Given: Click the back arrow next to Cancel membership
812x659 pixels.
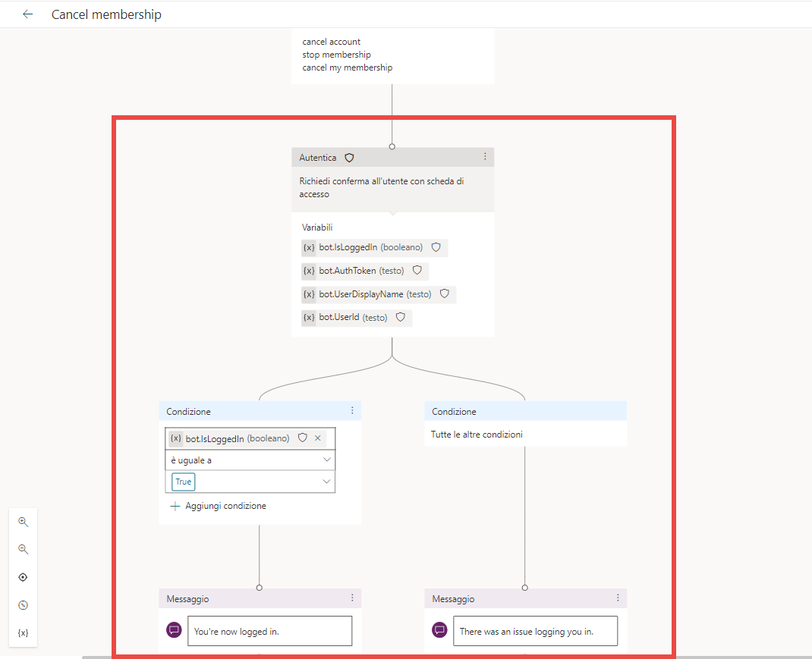Looking at the screenshot, I should coord(28,14).
